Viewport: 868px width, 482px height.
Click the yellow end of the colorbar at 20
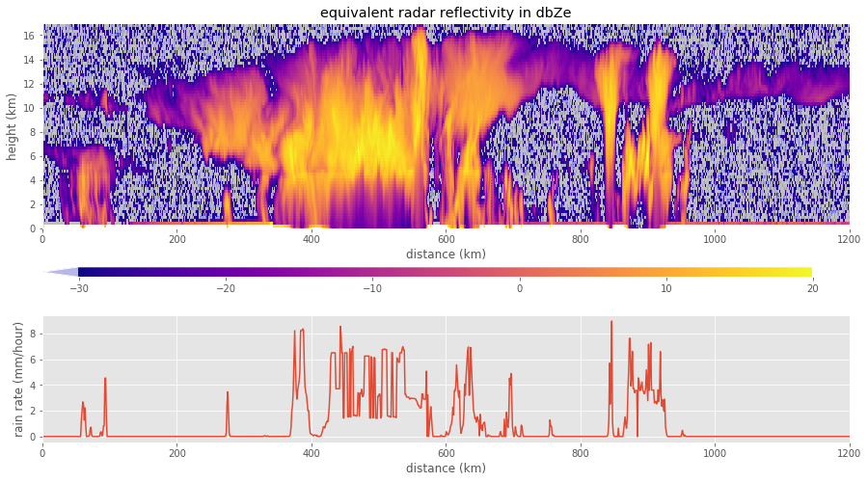point(808,272)
